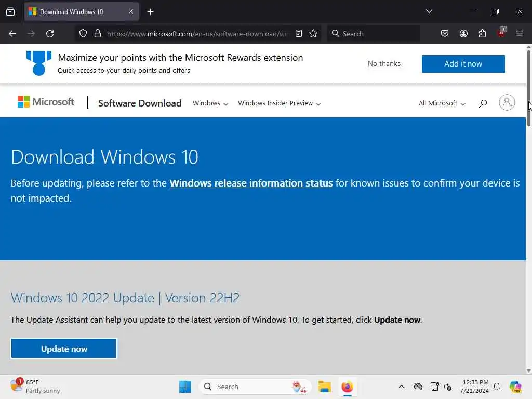532x399 pixels.
Task: Open the Microsoft site search magnifier
Action: [483, 103]
